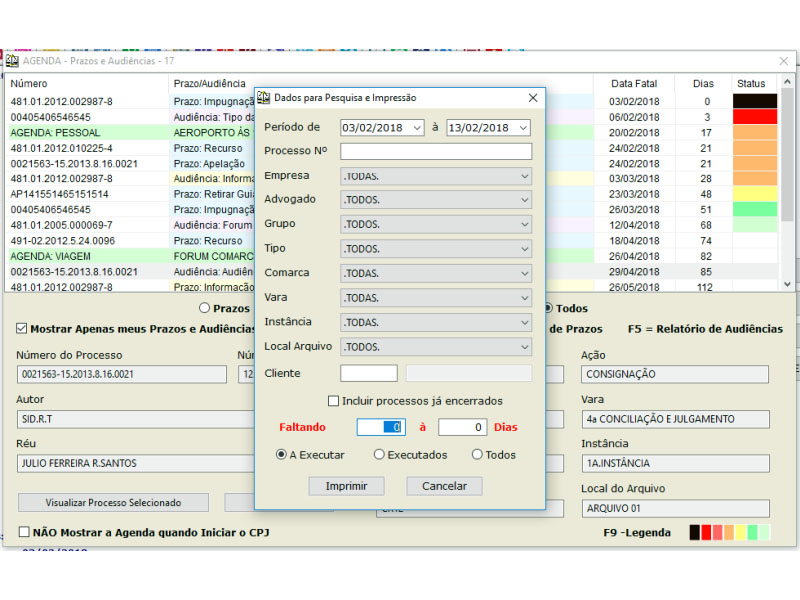Click the red status swatch in the 3-days row
800x600 pixels.
[754, 117]
